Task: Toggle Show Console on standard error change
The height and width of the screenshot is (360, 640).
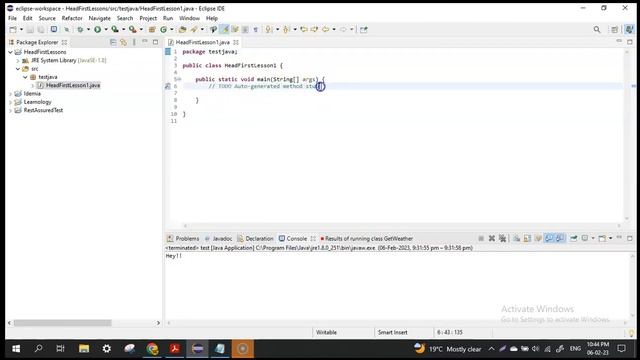Action: coord(560,238)
